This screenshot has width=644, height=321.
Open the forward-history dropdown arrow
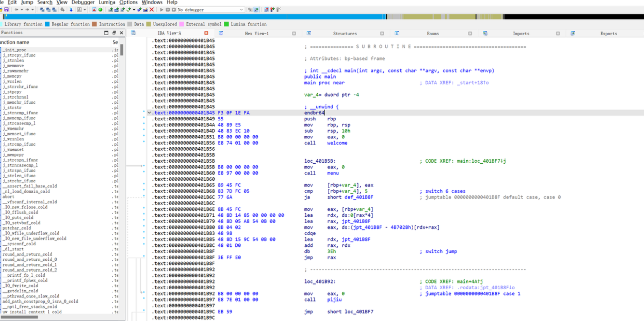[x=33, y=10]
